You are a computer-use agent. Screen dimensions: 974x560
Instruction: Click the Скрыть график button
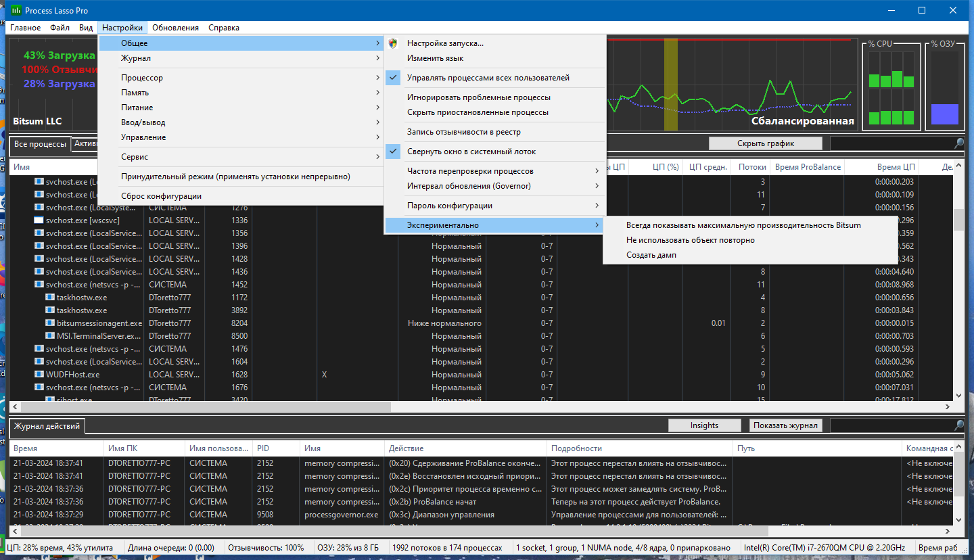point(766,143)
